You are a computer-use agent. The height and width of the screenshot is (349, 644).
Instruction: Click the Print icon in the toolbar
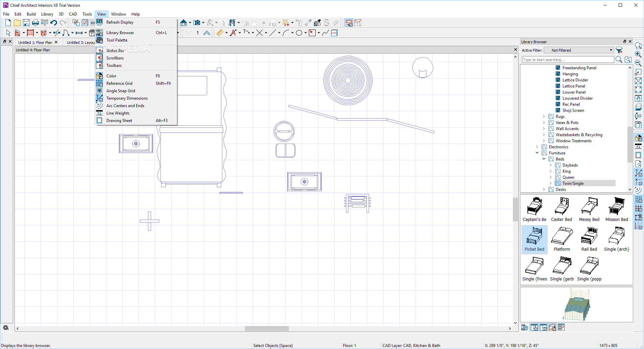point(35,23)
